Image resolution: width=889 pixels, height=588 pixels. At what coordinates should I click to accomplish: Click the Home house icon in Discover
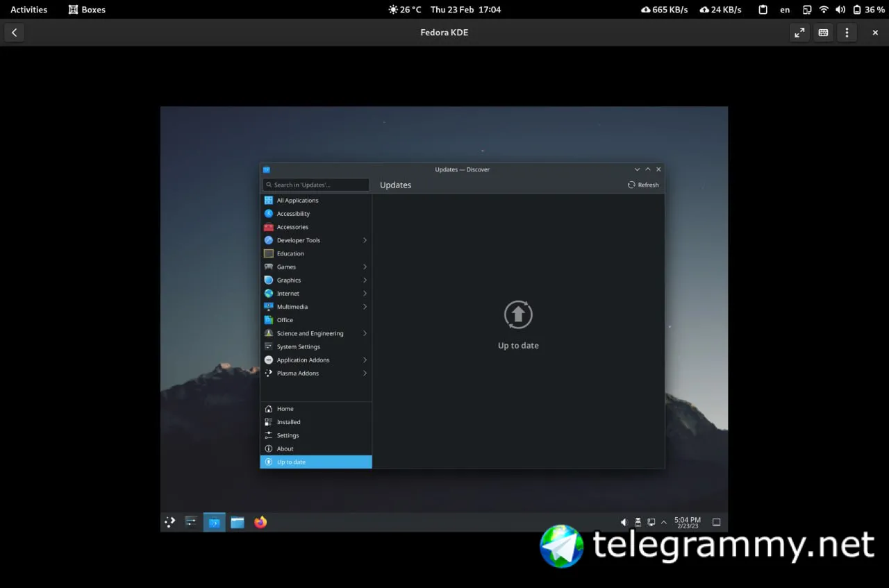point(269,409)
